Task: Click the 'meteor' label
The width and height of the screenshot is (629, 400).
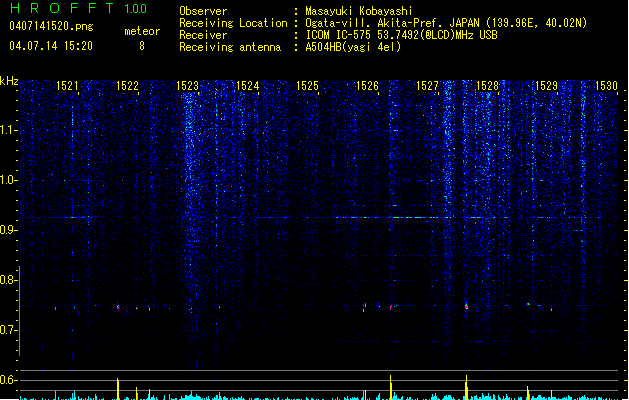Action: coord(142,31)
